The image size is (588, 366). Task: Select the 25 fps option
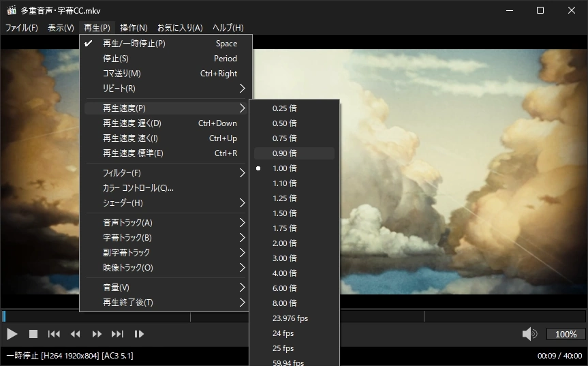(x=294, y=348)
